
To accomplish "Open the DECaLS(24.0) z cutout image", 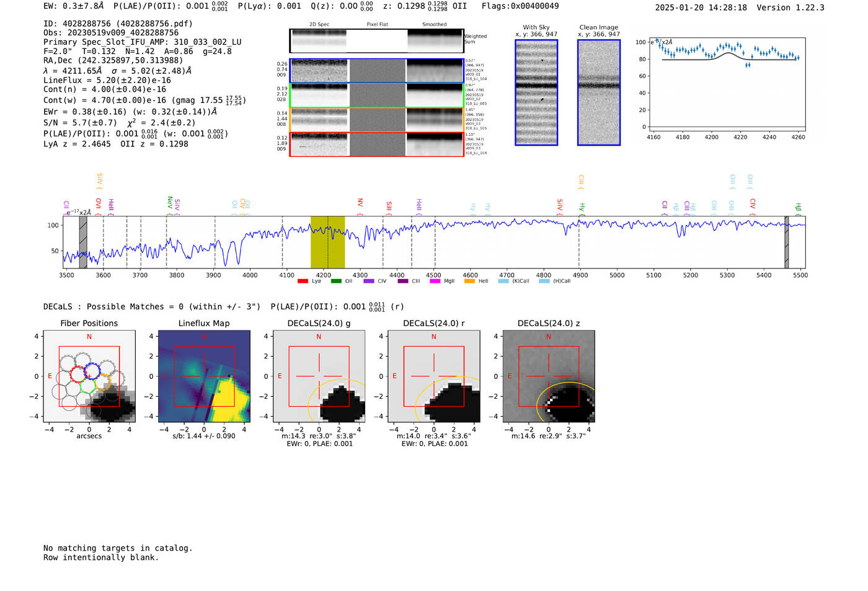I will 548,376.
